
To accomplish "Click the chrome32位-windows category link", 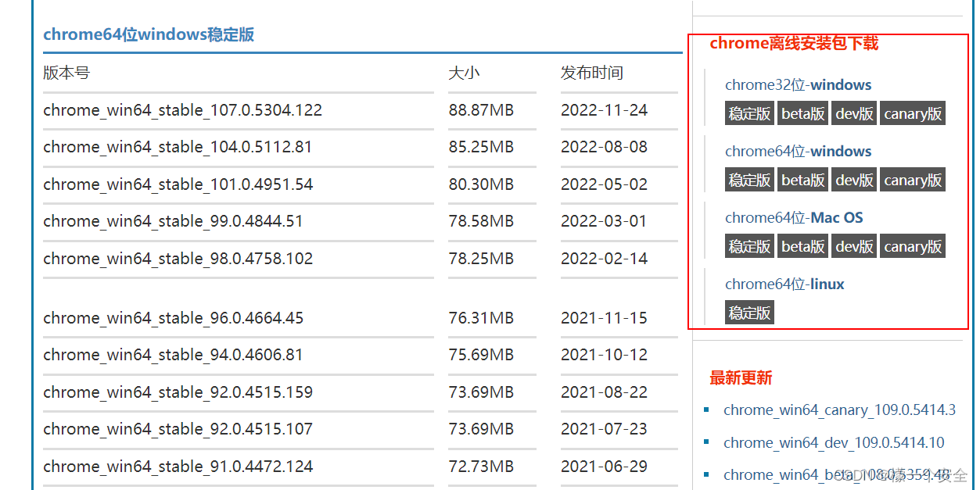I will [798, 85].
